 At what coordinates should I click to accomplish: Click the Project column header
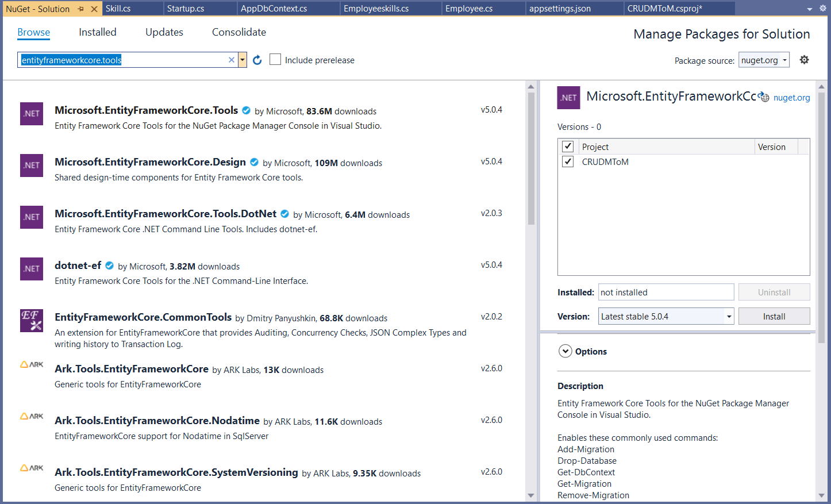[x=666, y=147]
